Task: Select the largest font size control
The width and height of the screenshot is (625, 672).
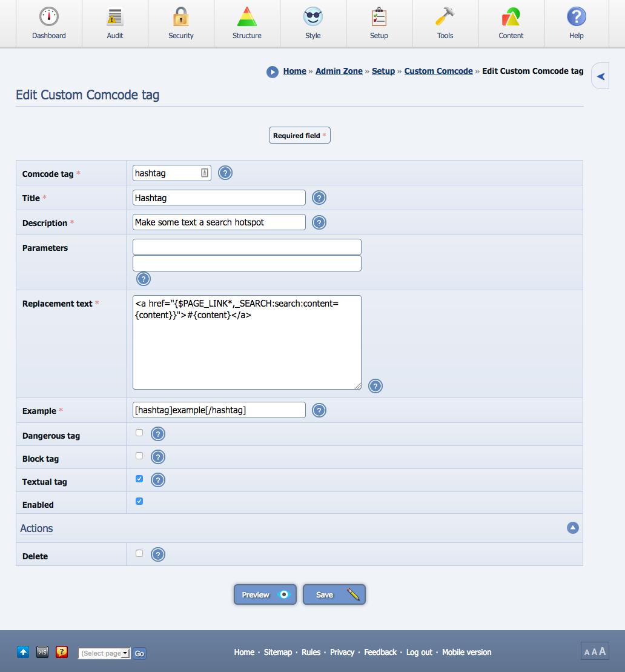Action: tap(602, 651)
